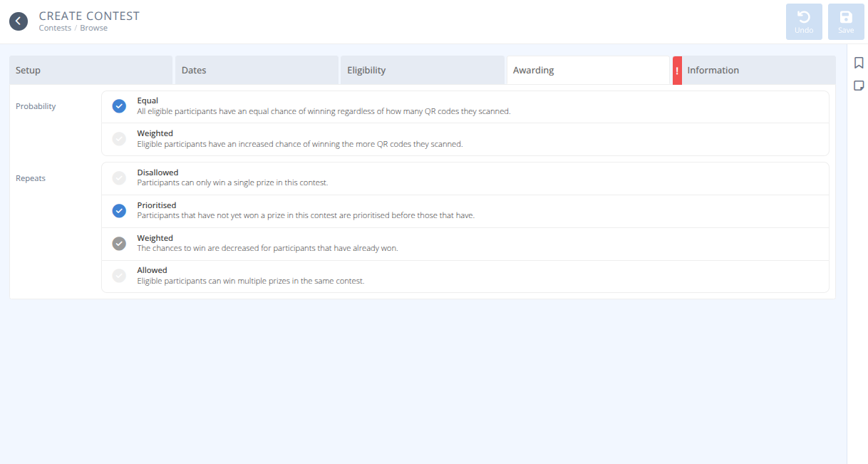Click the Undo button
The image size is (868, 464).
coord(804,22)
